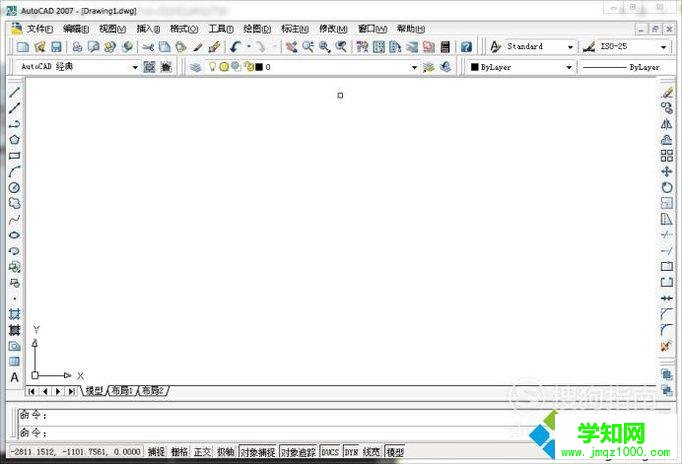Select the Circle draw tool
682x464 pixels.
(14, 187)
